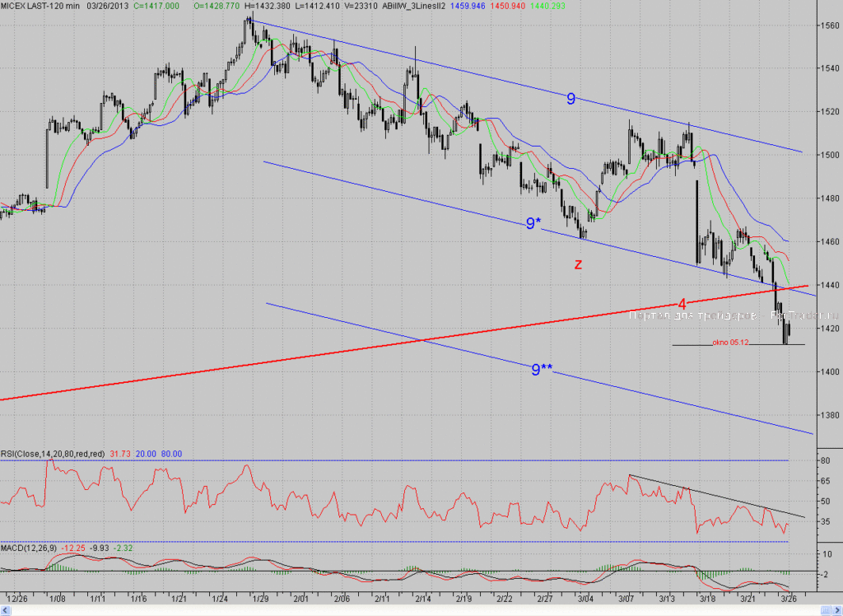Click the left scroll arrow on chart scrollbar

tap(7, 610)
